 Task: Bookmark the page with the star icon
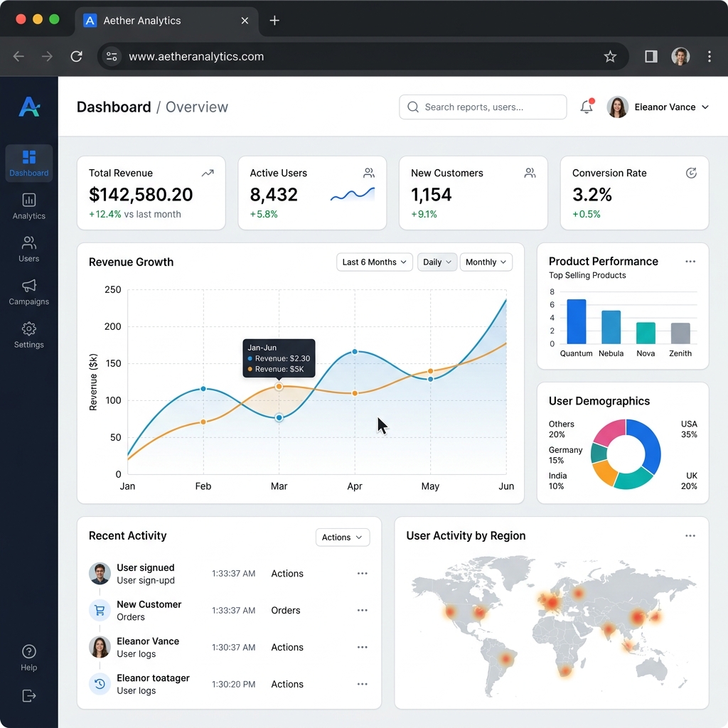[x=610, y=57]
